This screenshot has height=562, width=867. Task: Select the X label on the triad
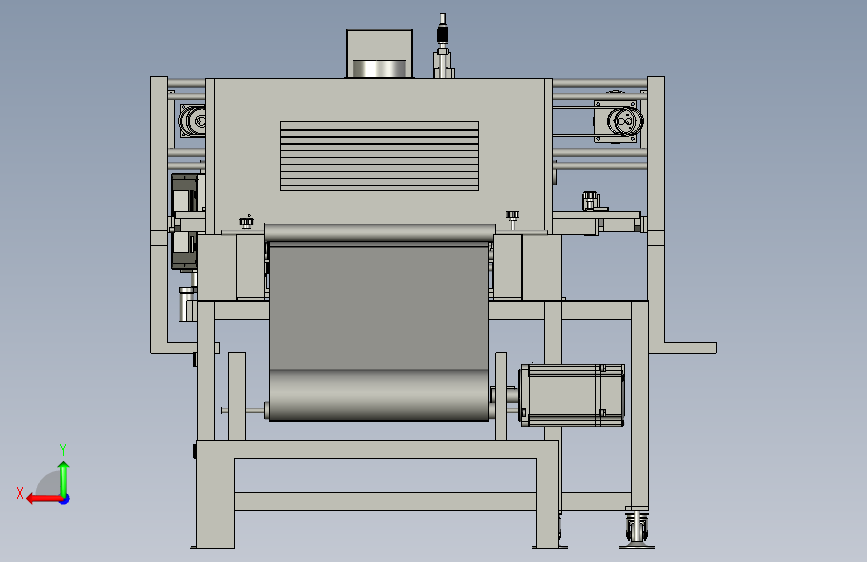point(20,493)
